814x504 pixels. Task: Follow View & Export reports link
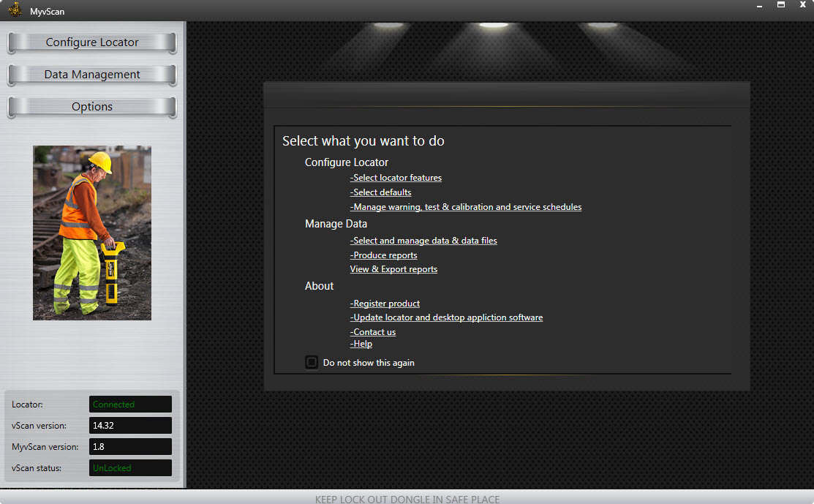pyautogui.click(x=393, y=269)
